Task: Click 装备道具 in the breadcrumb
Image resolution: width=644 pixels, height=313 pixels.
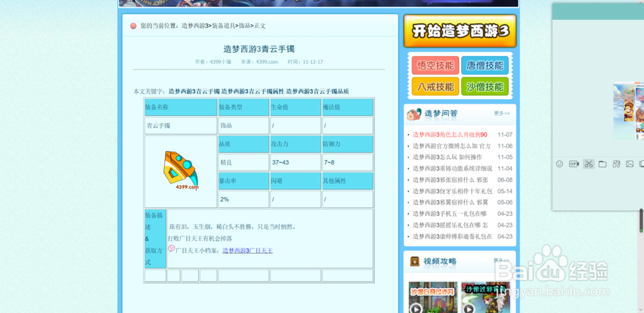Action: [x=224, y=26]
